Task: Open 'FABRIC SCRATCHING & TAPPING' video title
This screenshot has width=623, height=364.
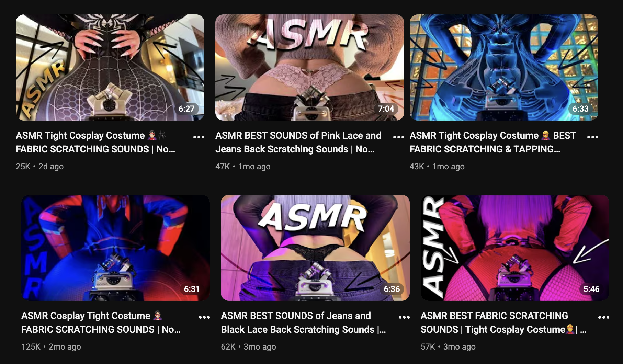Action: 493,142
